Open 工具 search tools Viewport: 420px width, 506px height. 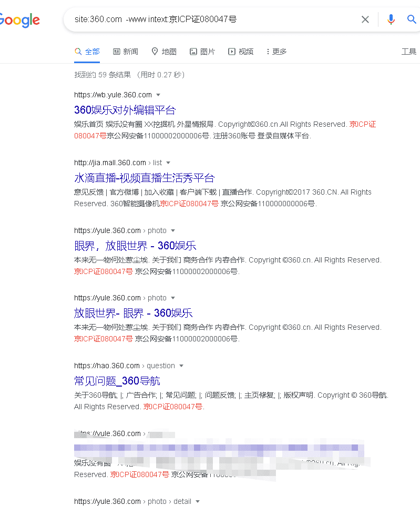click(x=409, y=52)
